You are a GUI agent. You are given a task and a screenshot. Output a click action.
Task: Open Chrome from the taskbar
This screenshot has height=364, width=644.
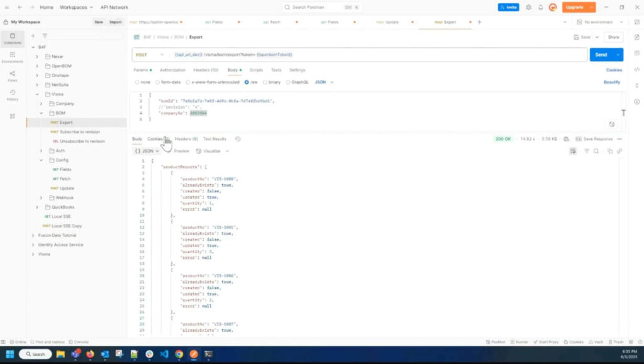click(179, 354)
